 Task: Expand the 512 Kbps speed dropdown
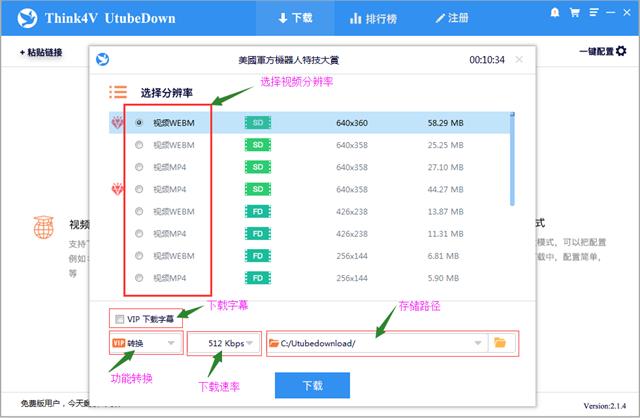click(250, 343)
